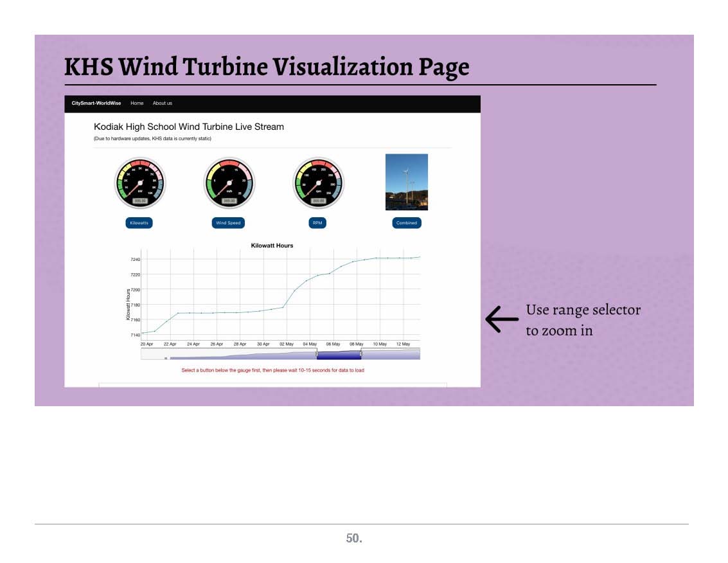
Task: Choose the Combined button
Action: (406, 223)
